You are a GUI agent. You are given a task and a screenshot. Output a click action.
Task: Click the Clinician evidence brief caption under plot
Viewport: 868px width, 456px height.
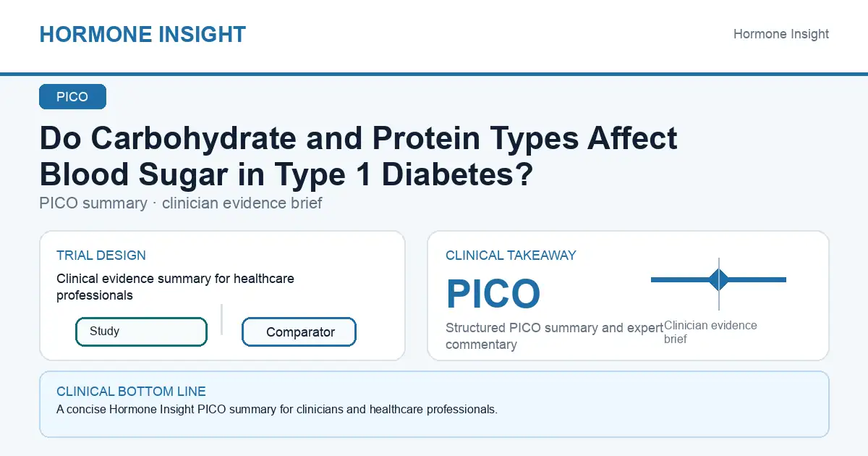click(710, 332)
